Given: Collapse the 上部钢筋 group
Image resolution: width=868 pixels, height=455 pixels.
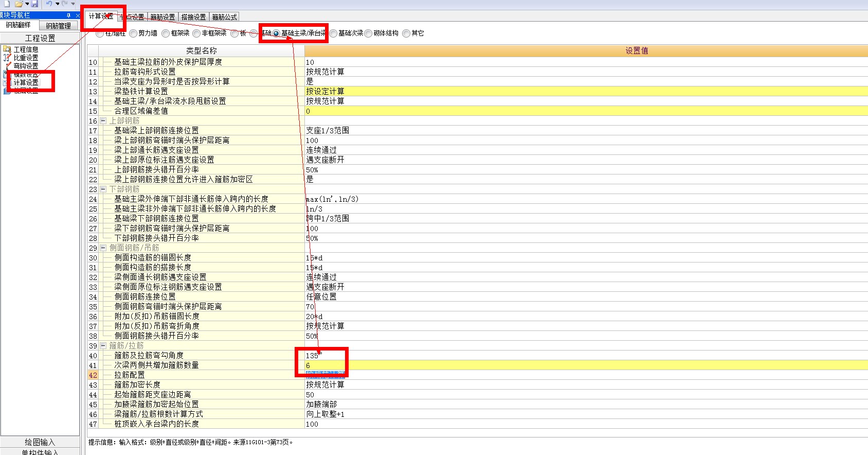Looking at the screenshot, I should (103, 121).
